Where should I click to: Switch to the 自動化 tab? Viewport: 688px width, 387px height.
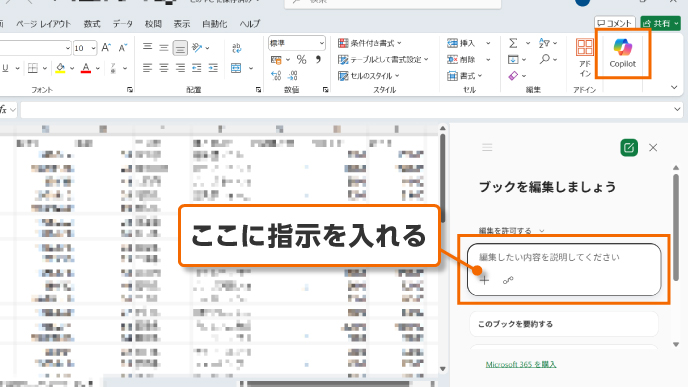(x=215, y=24)
